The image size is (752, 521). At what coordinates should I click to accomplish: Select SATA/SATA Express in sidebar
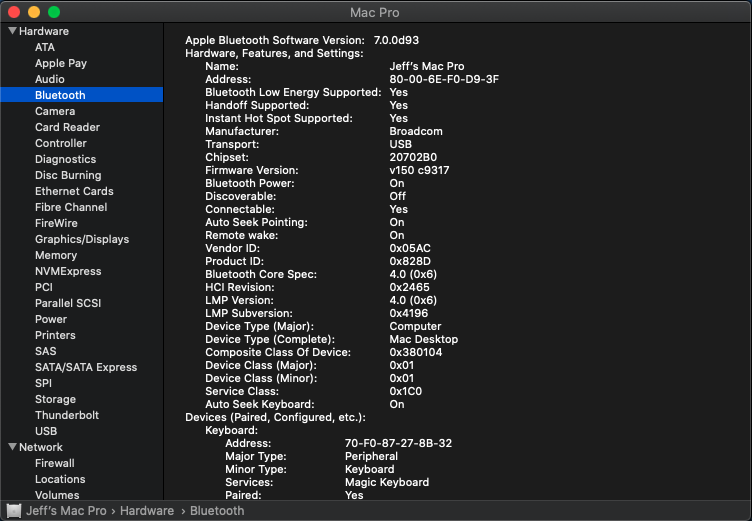(86, 367)
